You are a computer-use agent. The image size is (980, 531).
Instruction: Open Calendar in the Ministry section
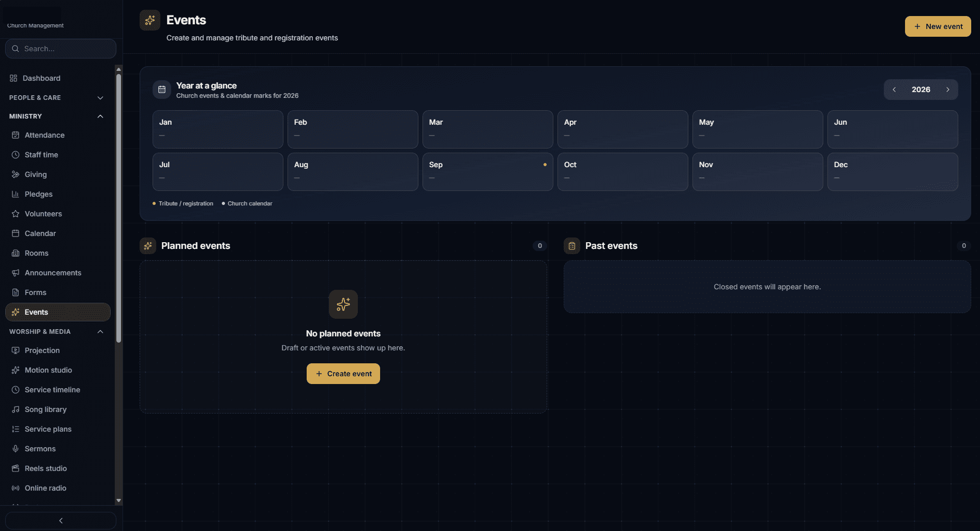(x=57, y=233)
